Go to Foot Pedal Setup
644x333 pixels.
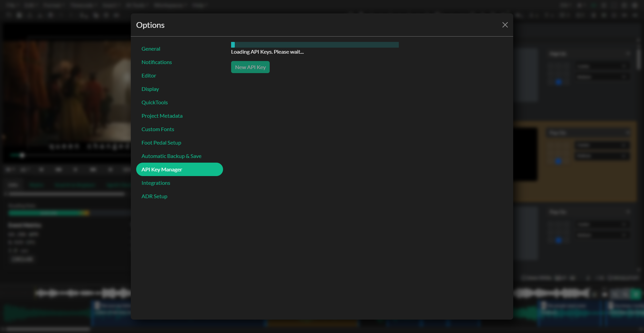pos(161,143)
